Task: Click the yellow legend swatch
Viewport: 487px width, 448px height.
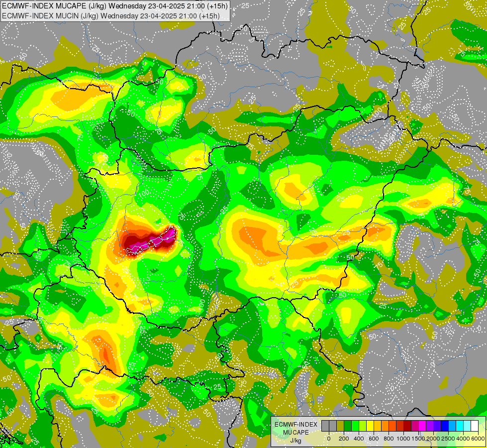Action: 370,426
